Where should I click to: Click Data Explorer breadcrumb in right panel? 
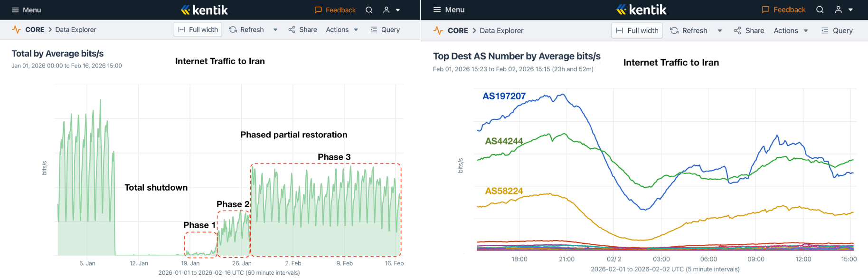(501, 30)
